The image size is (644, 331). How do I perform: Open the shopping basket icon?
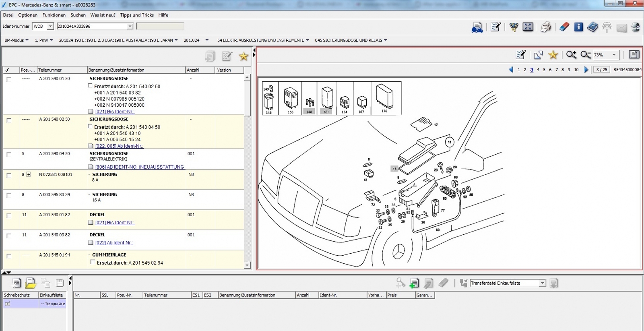[514, 27]
